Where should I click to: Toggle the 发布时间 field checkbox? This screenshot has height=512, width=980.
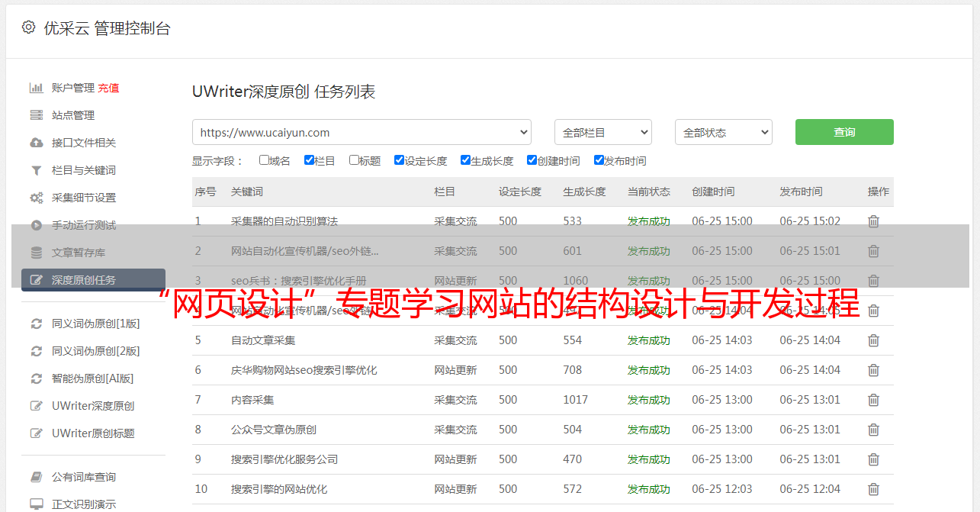(x=599, y=160)
